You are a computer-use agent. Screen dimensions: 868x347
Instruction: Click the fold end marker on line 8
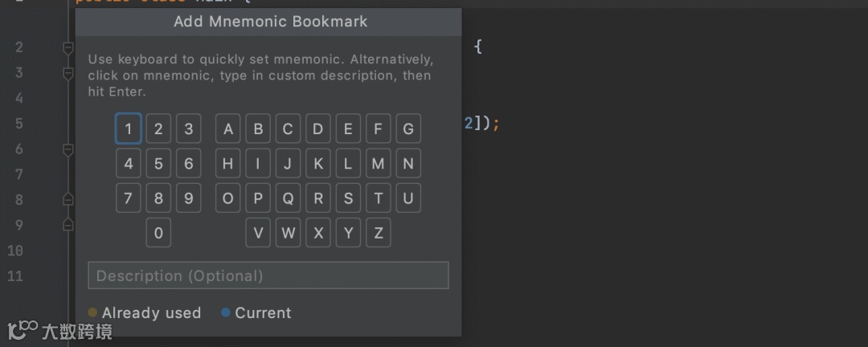point(68,199)
